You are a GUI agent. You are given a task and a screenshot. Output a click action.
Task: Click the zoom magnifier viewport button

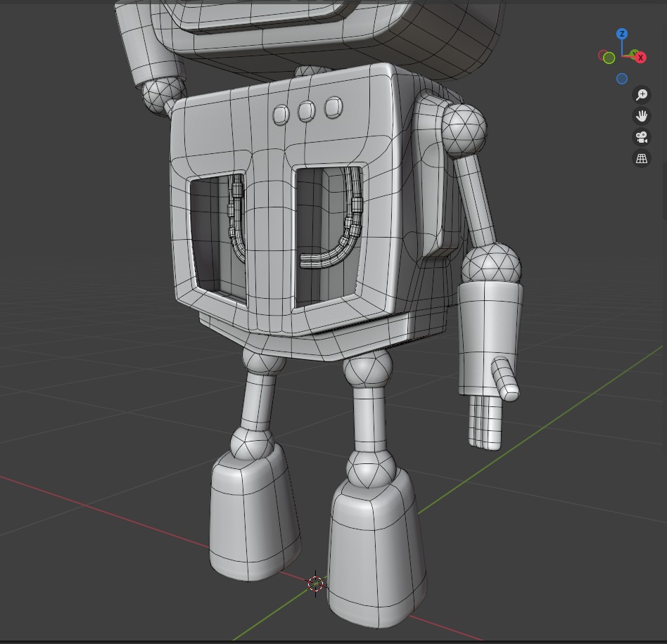point(642,94)
